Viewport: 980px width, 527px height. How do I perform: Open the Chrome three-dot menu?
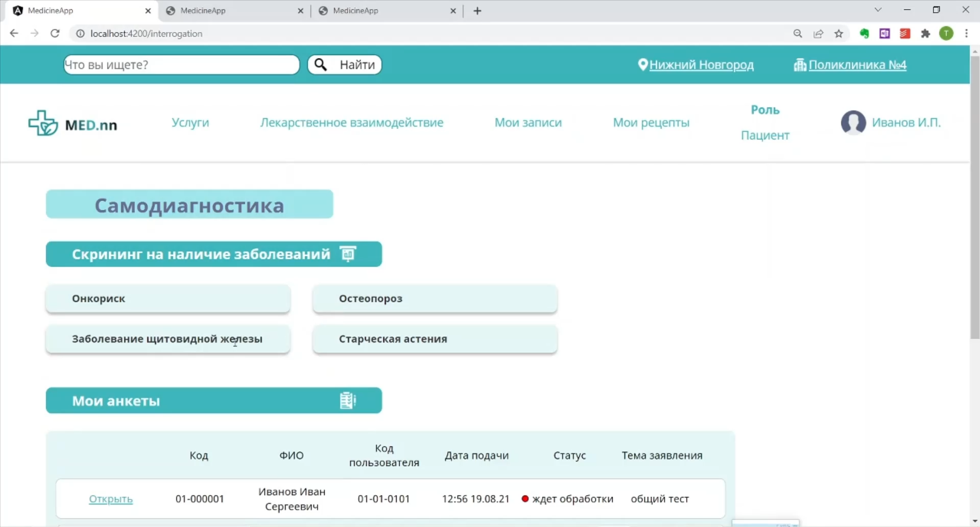(x=966, y=34)
